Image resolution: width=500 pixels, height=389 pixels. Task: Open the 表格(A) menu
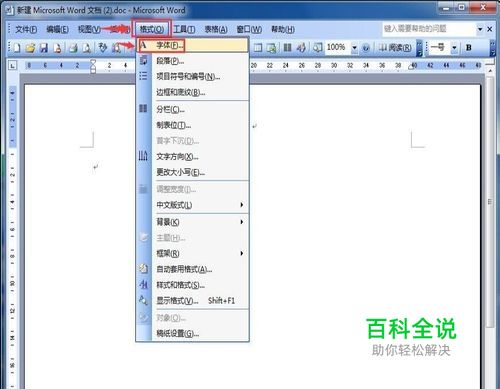(x=216, y=29)
